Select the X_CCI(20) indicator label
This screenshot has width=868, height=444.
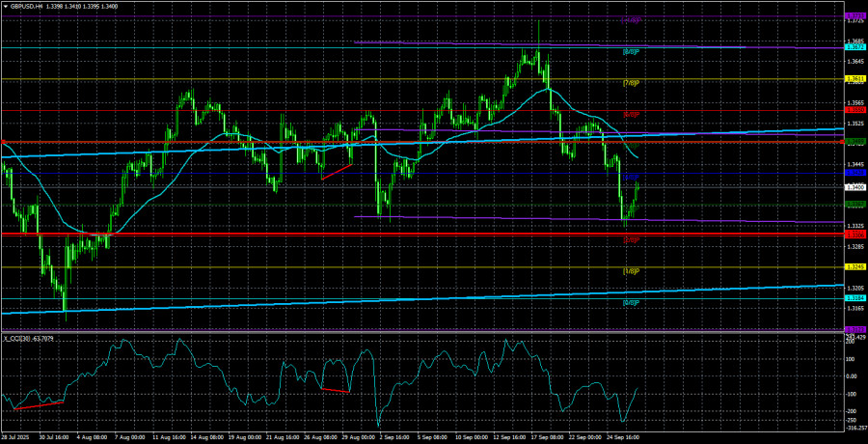[29, 339]
